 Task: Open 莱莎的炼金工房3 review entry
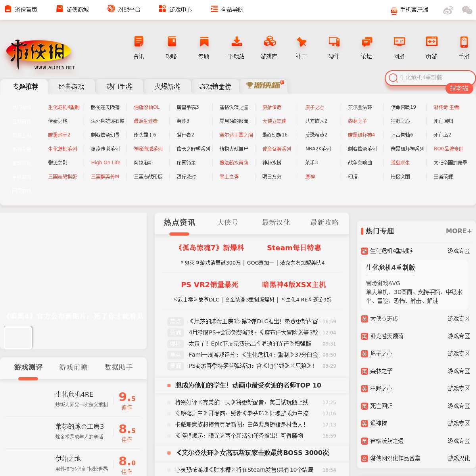tap(74, 432)
